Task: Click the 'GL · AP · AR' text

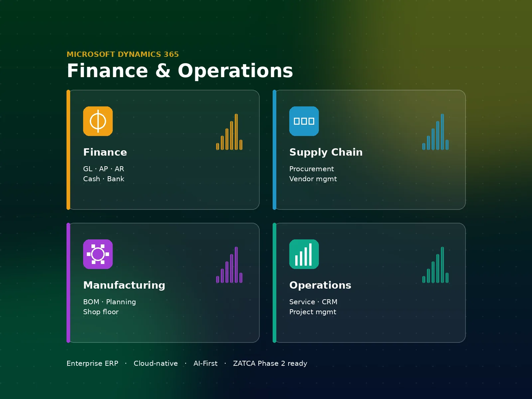Action: tap(103, 169)
